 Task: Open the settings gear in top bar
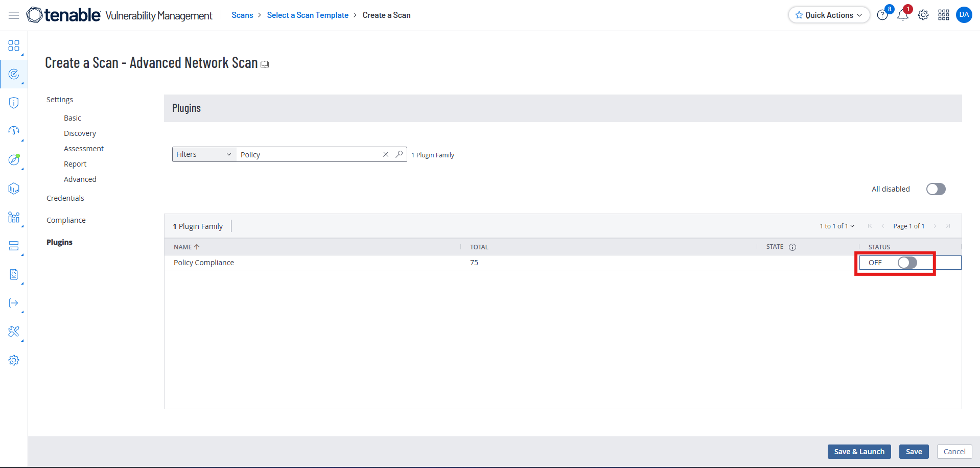pos(923,15)
